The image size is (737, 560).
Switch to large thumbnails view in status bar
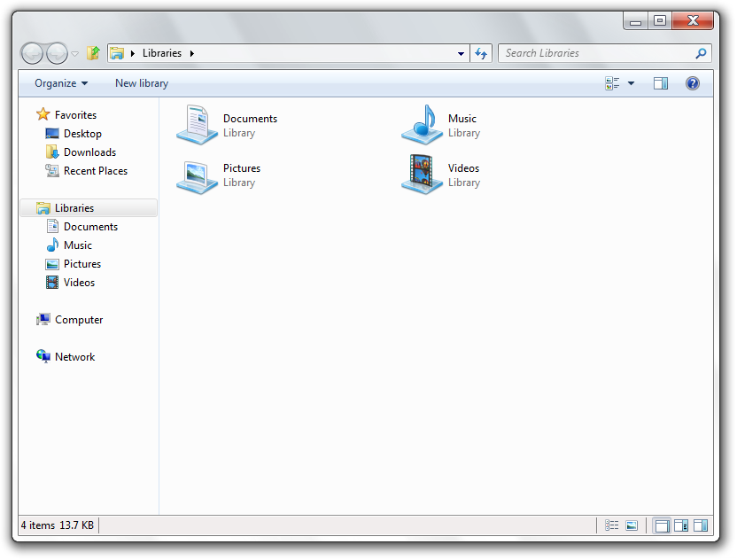click(x=632, y=525)
